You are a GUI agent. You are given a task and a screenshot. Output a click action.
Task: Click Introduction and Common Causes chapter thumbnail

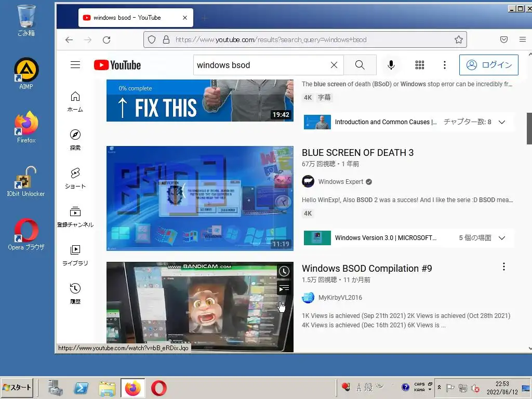click(317, 122)
